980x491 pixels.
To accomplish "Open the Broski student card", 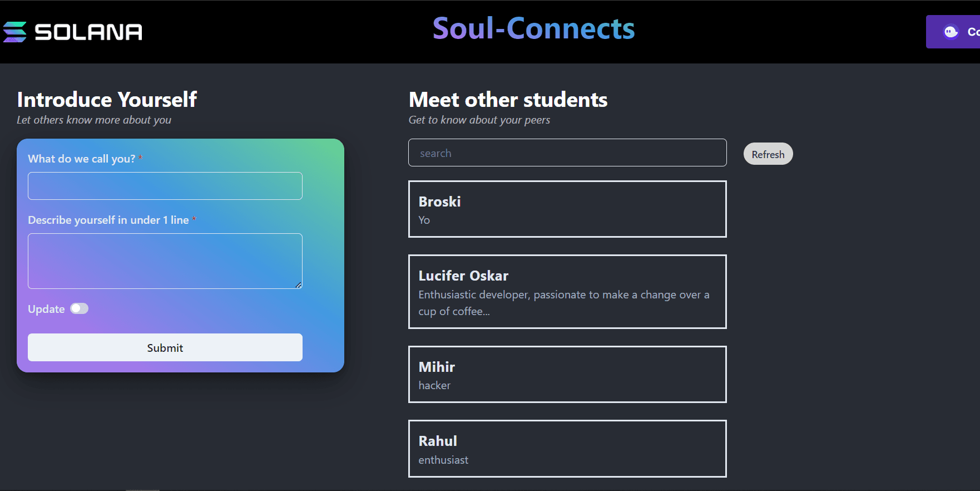I will (567, 209).
